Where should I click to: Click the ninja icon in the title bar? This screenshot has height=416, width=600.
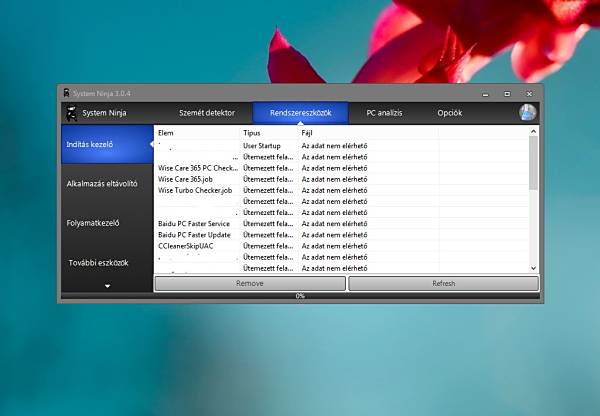pyautogui.click(x=67, y=93)
